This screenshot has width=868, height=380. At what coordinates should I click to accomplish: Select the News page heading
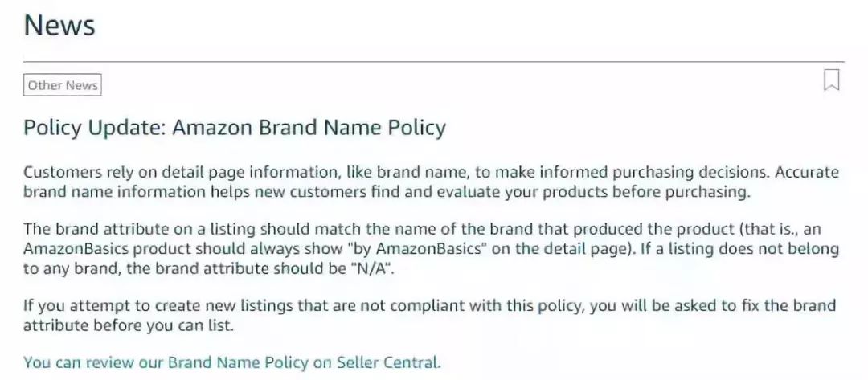(59, 26)
